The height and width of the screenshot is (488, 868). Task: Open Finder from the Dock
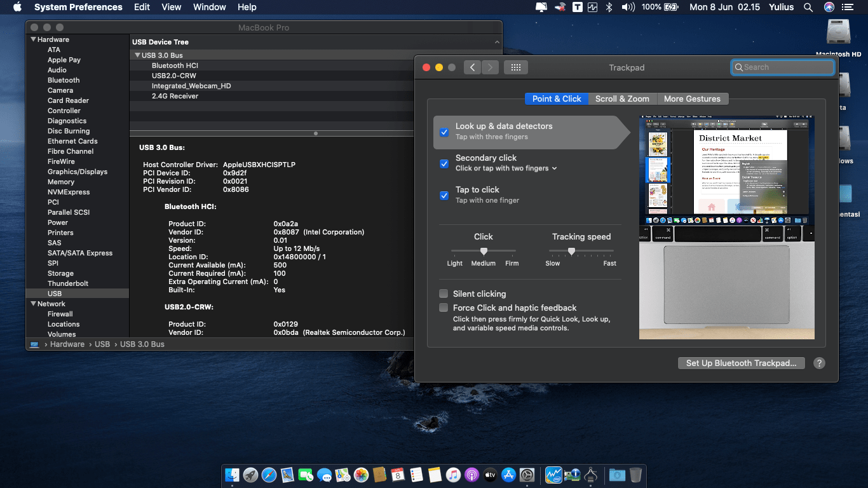(x=233, y=475)
